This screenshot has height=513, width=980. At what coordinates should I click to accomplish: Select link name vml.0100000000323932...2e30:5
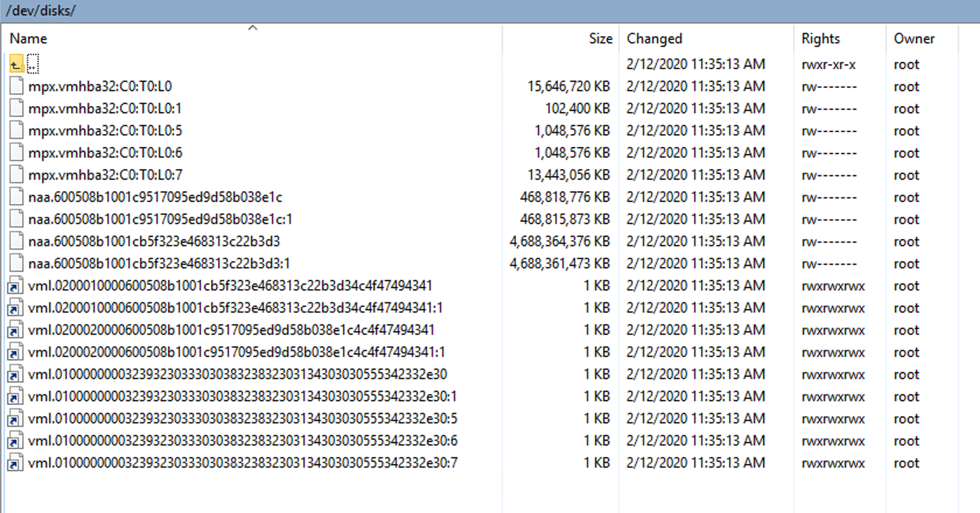pyautogui.click(x=243, y=419)
